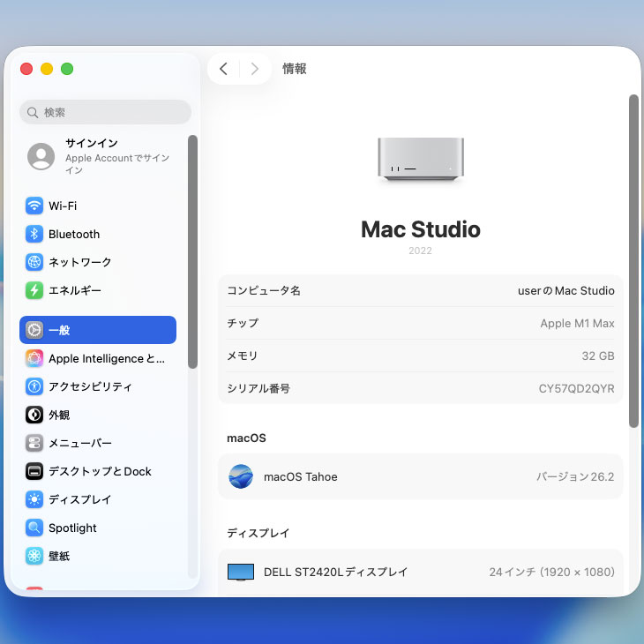This screenshot has width=644, height=644.
Task: Click the Apple Intelligence sidebar icon
Action: pos(34,358)
